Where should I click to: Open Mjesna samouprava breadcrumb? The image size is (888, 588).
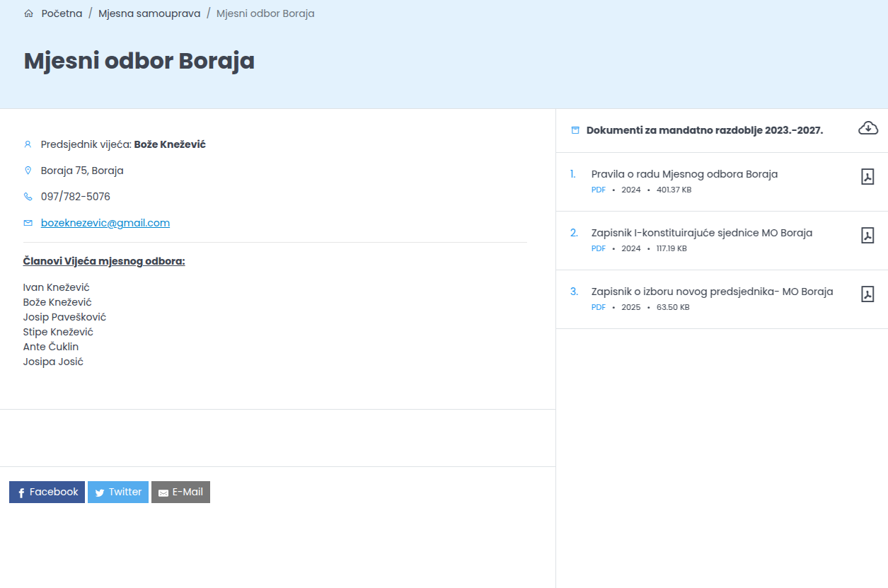pos(149,13)
